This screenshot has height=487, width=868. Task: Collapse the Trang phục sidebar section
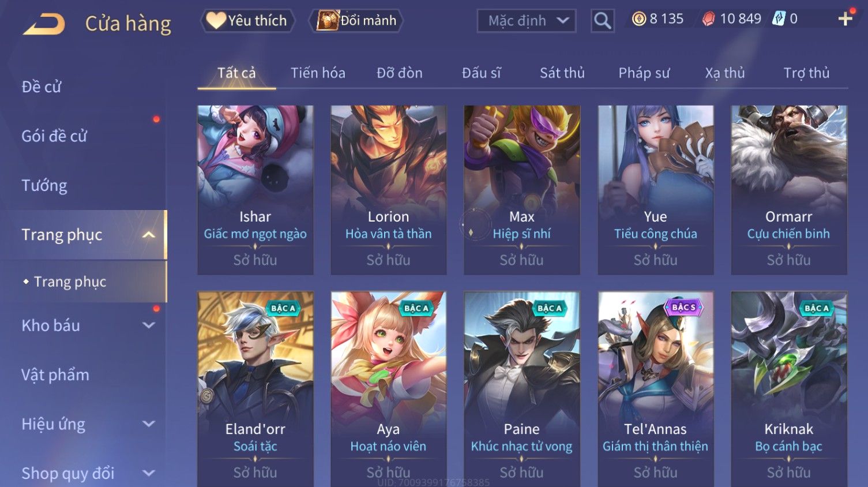click(149, 235)
